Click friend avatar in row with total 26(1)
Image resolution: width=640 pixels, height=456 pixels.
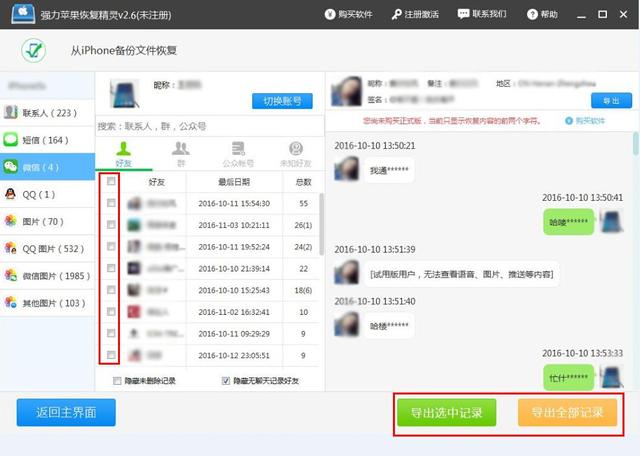click(134, 225)
